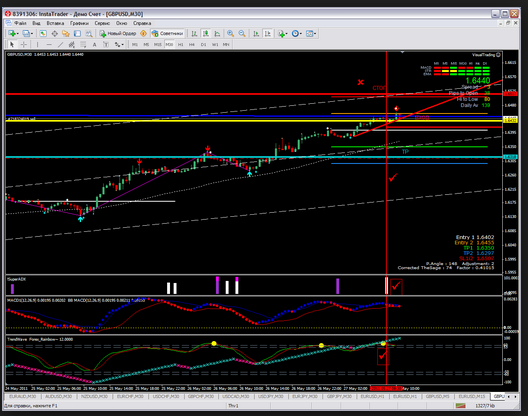This screenshot has height=416, width=528.
Task: Expand the templates dropdown arrow
Action: click(x=315, y=34)
